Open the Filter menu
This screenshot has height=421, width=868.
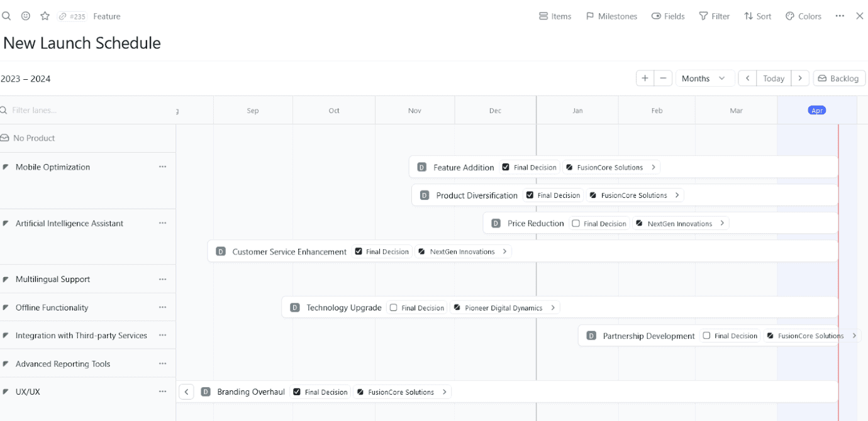(x=714, y=16)
